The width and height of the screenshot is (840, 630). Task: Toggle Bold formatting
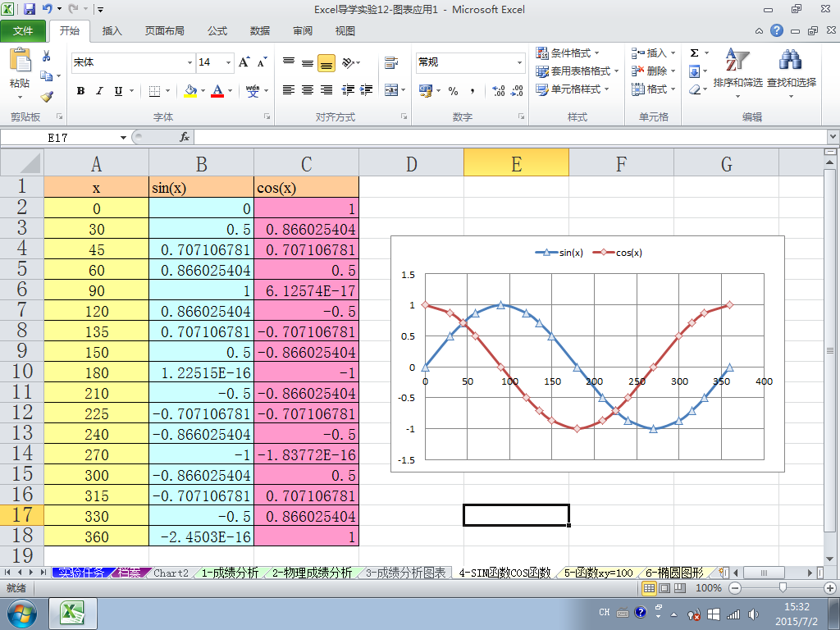80,91
